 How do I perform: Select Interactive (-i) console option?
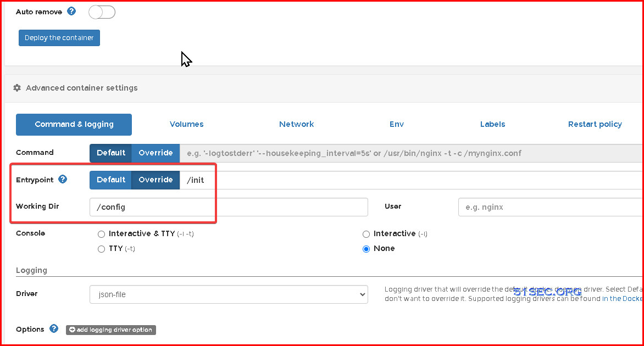[x=367, y=234]
